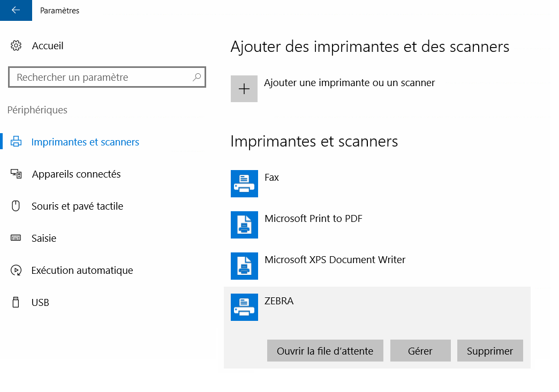Click the search magnifier icon
This screenshot has width=559, height=392.
[197, 77]
